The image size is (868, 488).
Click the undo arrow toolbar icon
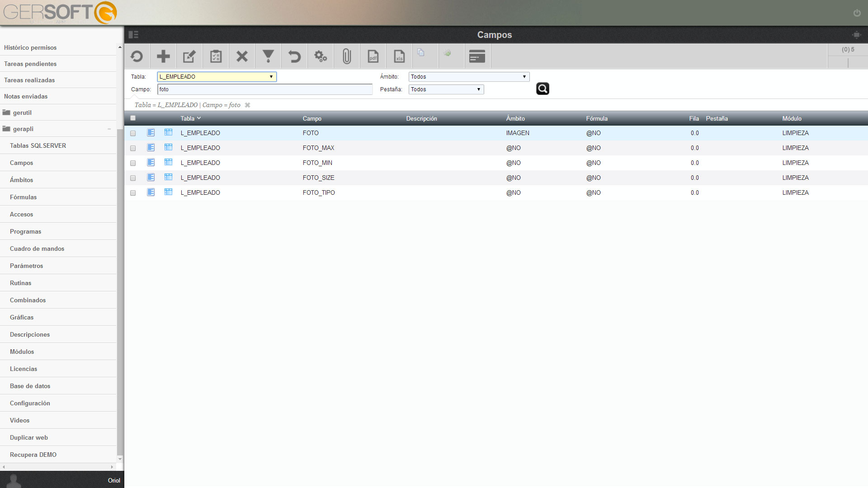(294, 56)
